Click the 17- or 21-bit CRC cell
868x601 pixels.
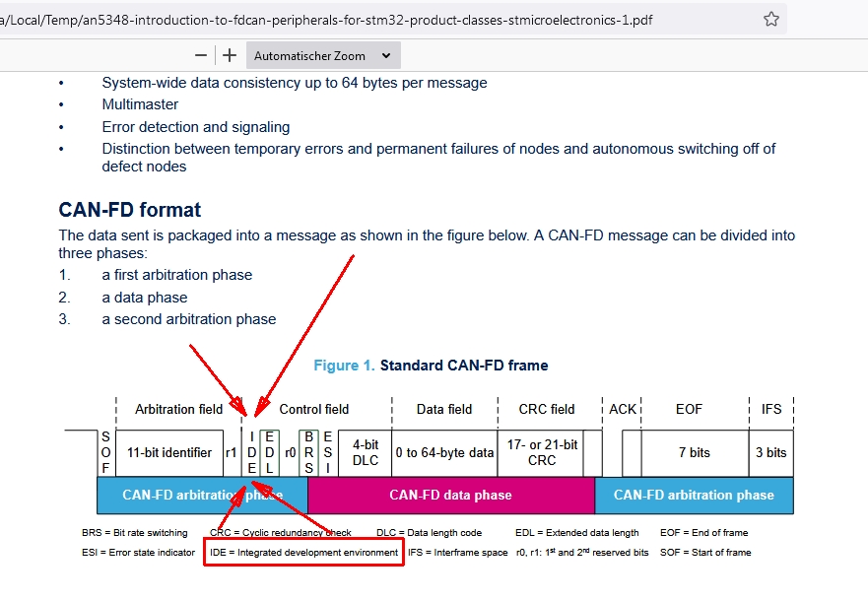[x=542, y=453]
